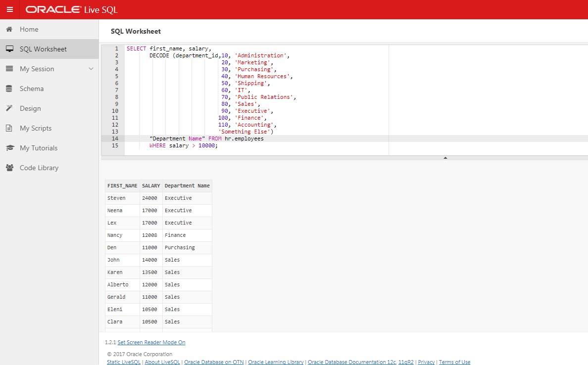588x365 pixels.
Task: Click the Lex cell in results
Action: pyautogui.click(x=122, y=223)
